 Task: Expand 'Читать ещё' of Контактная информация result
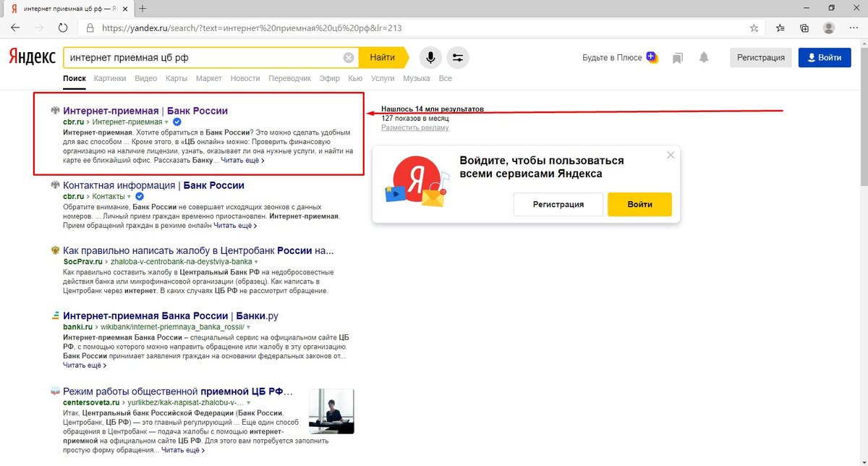pos(235,226)
